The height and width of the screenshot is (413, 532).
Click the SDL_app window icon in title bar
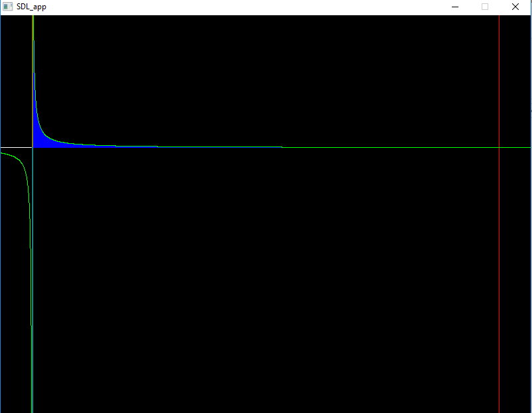8,7
